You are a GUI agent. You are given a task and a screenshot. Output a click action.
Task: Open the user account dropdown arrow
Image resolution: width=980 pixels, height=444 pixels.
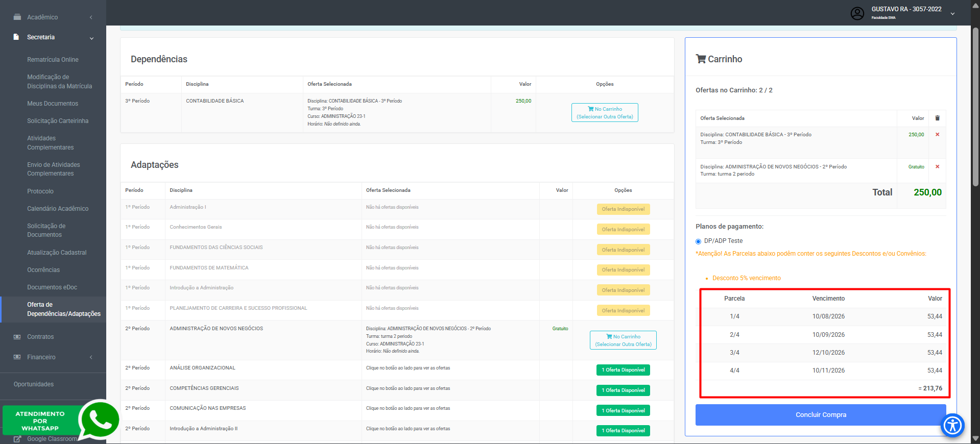click(x=952, y=14)
